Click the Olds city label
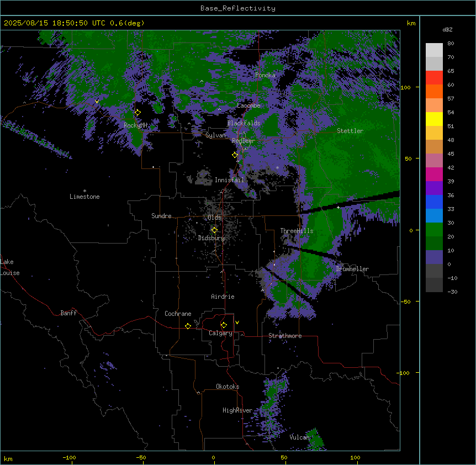 tap(214, 218)
